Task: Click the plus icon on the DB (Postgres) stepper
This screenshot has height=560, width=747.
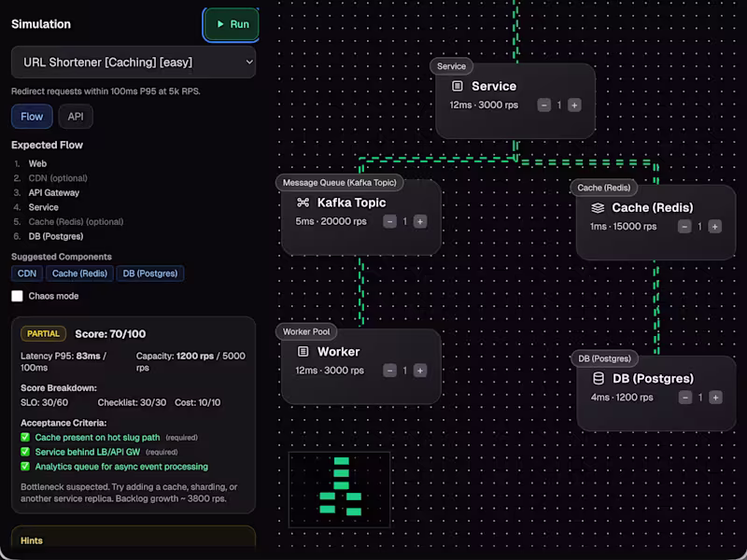Action: [714, 397]
